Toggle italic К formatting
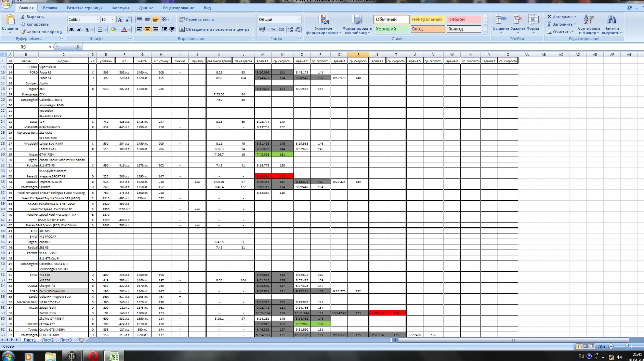 [79, 29]
